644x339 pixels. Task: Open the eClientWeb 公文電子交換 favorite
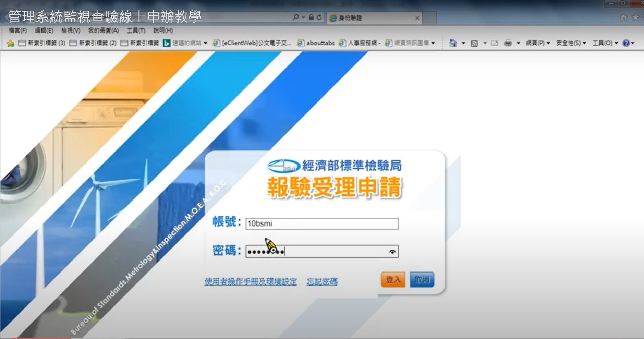coord(252,43)
